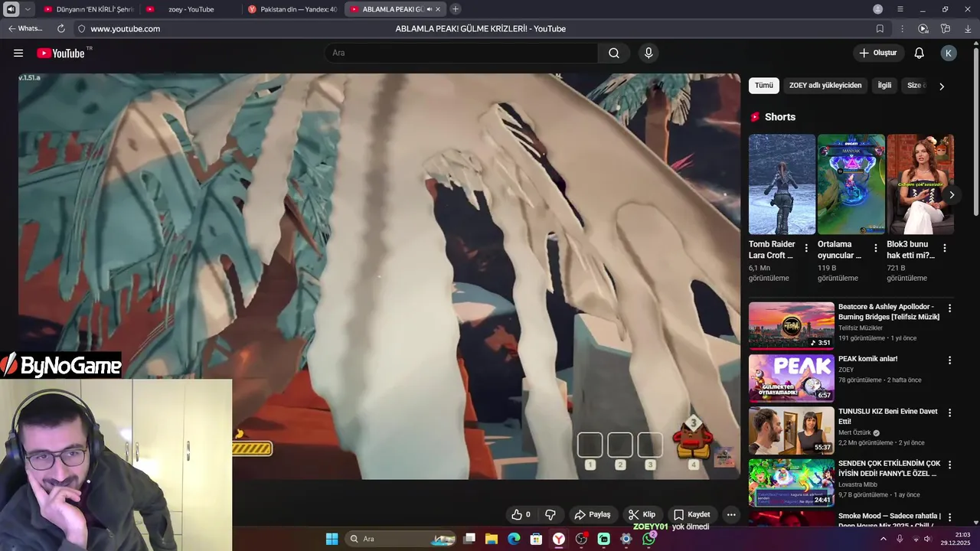This screenshot has height=551, width=980.
Task: Reload the current page
Action: [x=61, y=28]
